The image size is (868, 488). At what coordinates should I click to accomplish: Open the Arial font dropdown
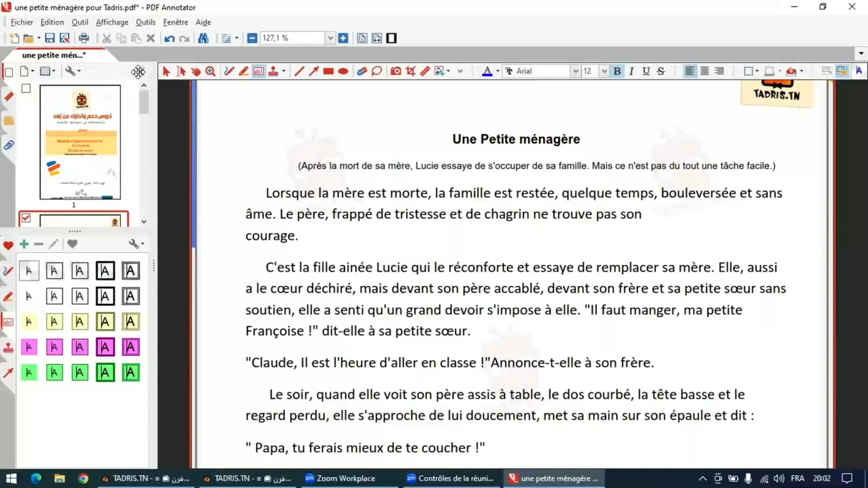(x=575, y=71)
